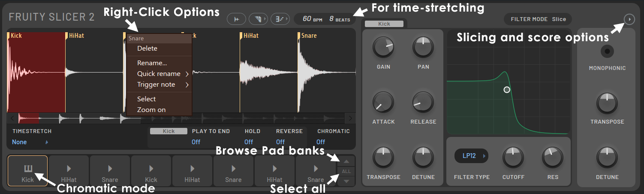Click the 8 BEATS field

(340, 19)
